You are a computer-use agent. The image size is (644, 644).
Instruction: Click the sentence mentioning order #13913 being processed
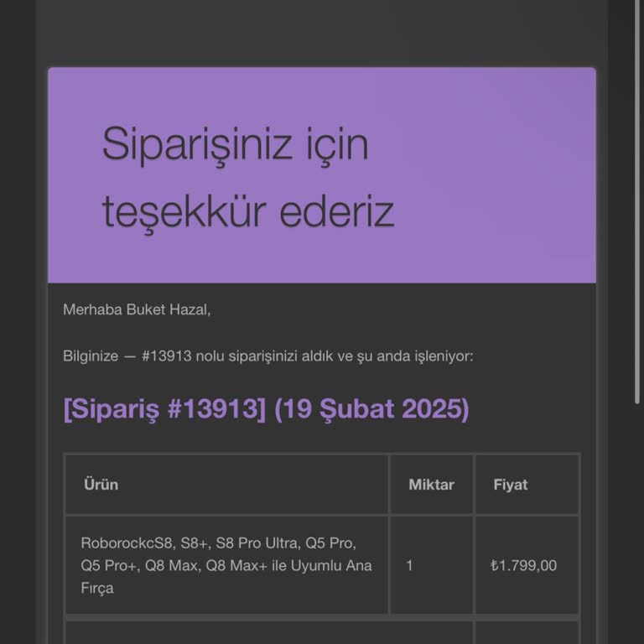coord(267,356)
